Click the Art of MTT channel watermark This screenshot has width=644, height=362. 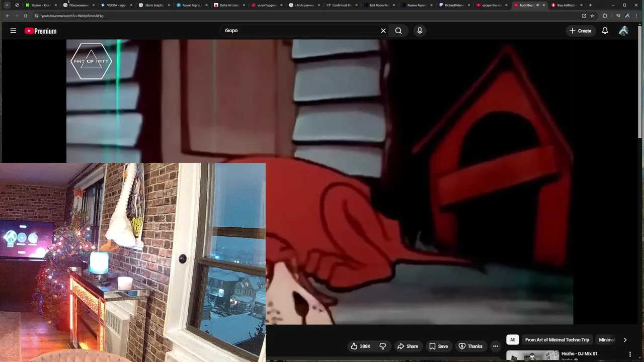[x=91, y=61]
